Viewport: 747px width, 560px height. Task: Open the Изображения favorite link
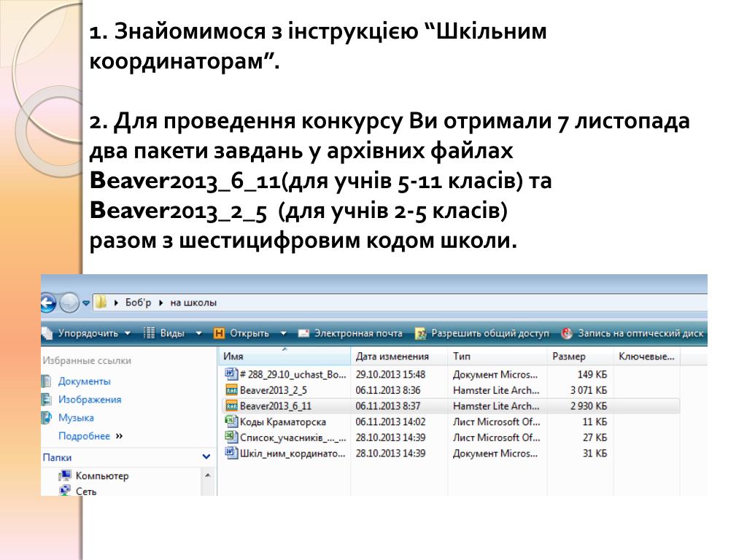point(90,400)
